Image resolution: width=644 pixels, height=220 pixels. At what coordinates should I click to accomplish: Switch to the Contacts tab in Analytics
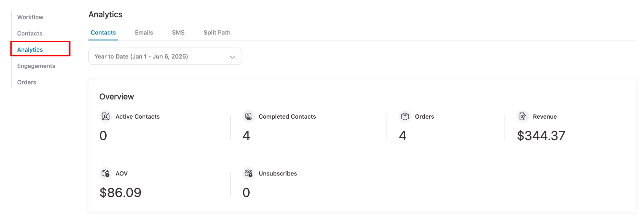(x=103, y=33)
